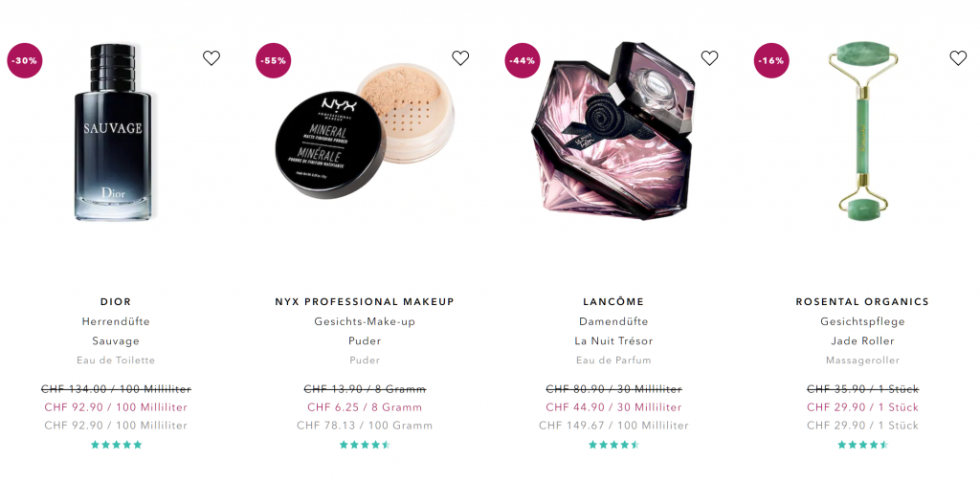View star rating of Jade Roller

(862, 445)
